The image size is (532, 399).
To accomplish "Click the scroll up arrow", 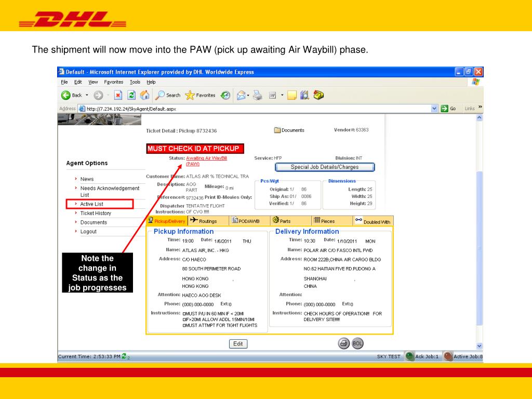I will click(x=480, y=118).
